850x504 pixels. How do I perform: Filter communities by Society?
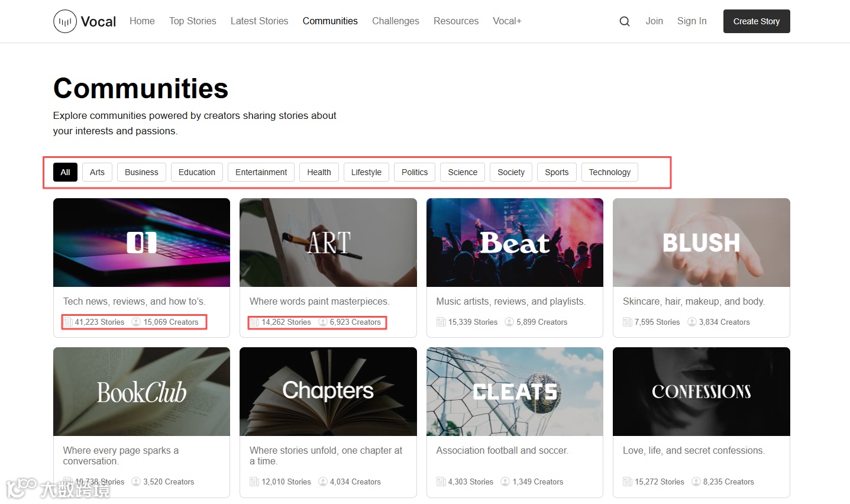coord(511,172)
